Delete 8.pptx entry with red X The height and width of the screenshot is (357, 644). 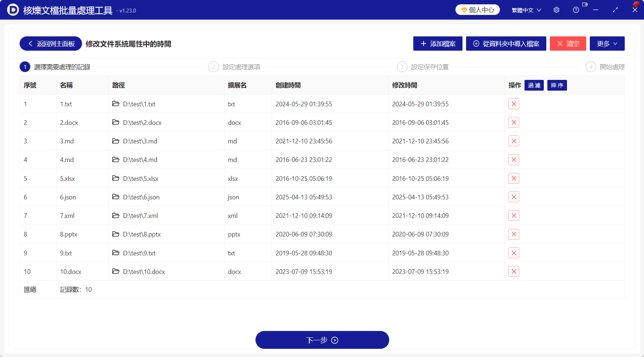513,234
